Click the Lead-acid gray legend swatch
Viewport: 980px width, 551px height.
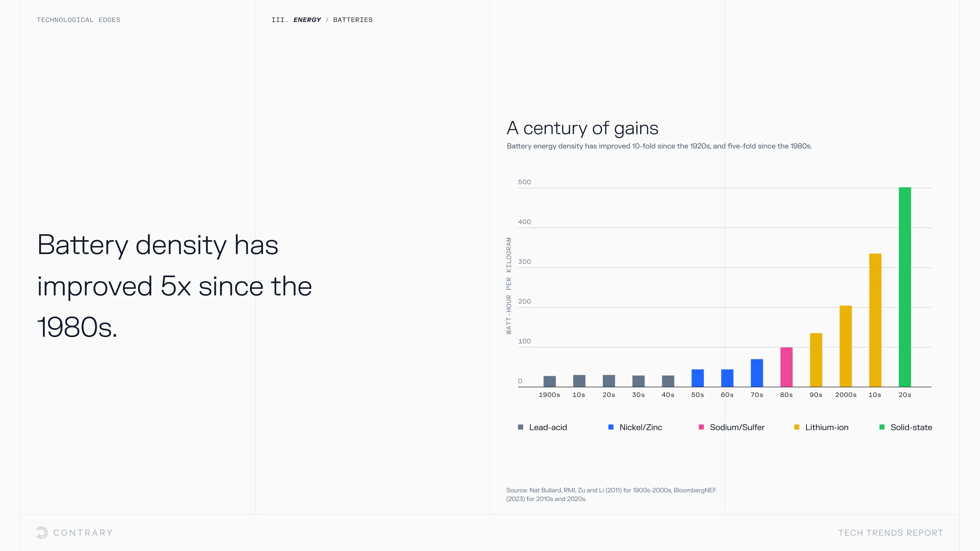click(x=520, y=427)
